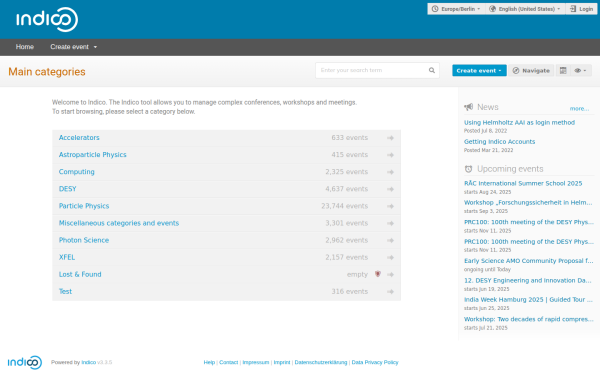Image resolution: width=600 pixels, height=375 pixels.
Task: Open the Lost & Found category
Action: [80, 274]
